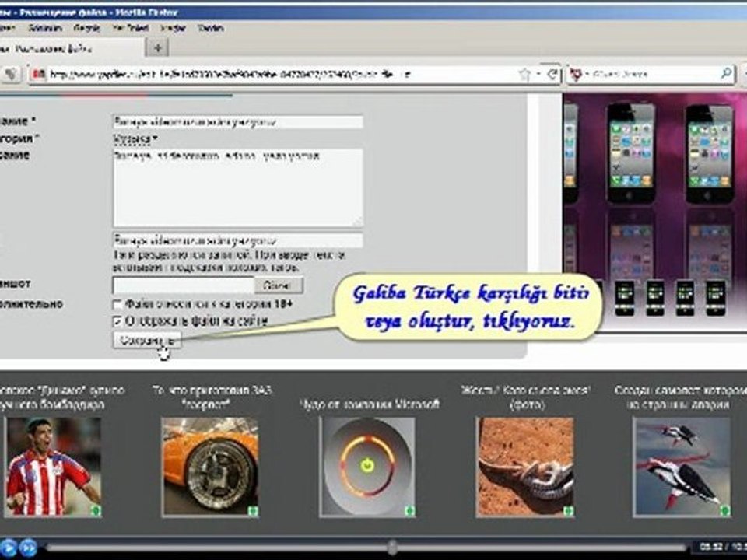Image resolution: width=747 pixels, height=560 pixels.
Task: Click the bookmark star icon in address bar
Action: click(x=524, y=75)
